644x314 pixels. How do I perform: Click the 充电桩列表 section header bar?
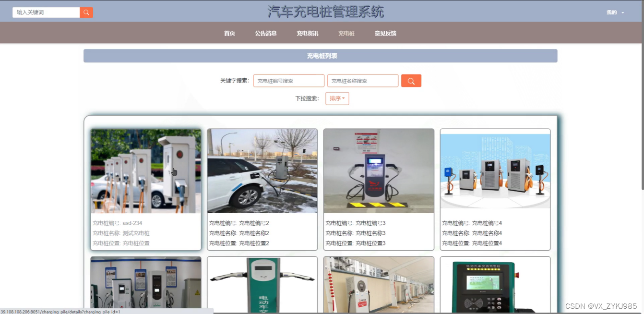coord(321,56)
